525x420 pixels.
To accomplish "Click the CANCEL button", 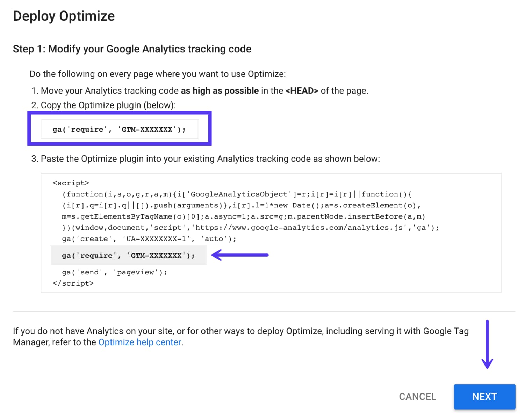I will click(x=417, y=397).
